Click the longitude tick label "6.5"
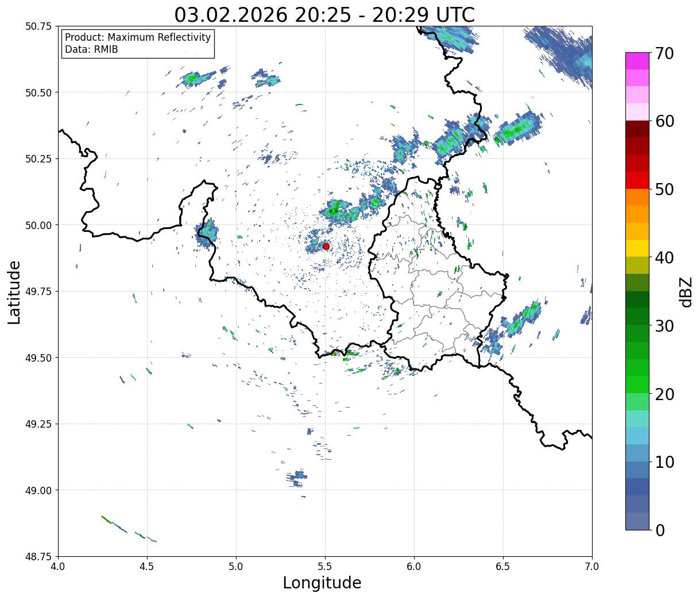 pyautogui.click(x=503, y=567)
